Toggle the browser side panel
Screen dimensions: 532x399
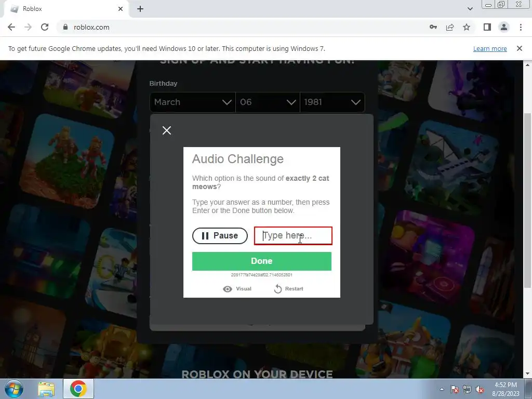click(x=487, y=27)
